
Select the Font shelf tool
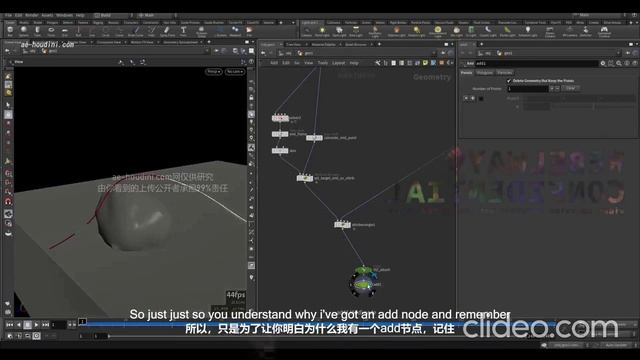pyautogui.click(x=184, y=31)
